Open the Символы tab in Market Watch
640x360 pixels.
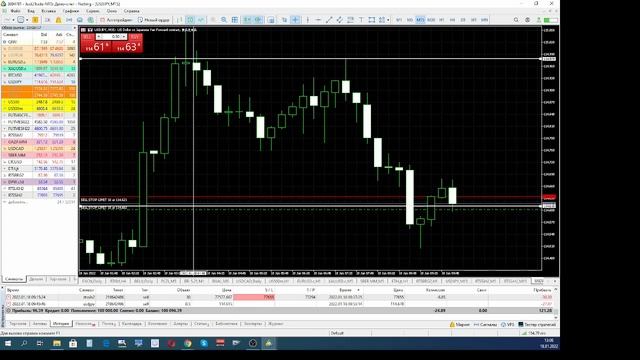[x=14, y=279]
